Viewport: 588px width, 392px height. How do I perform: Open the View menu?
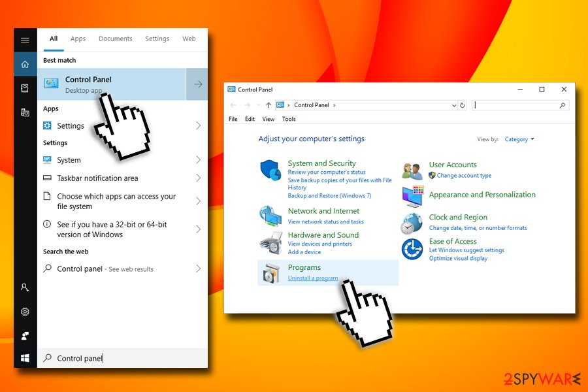point(268,119)
